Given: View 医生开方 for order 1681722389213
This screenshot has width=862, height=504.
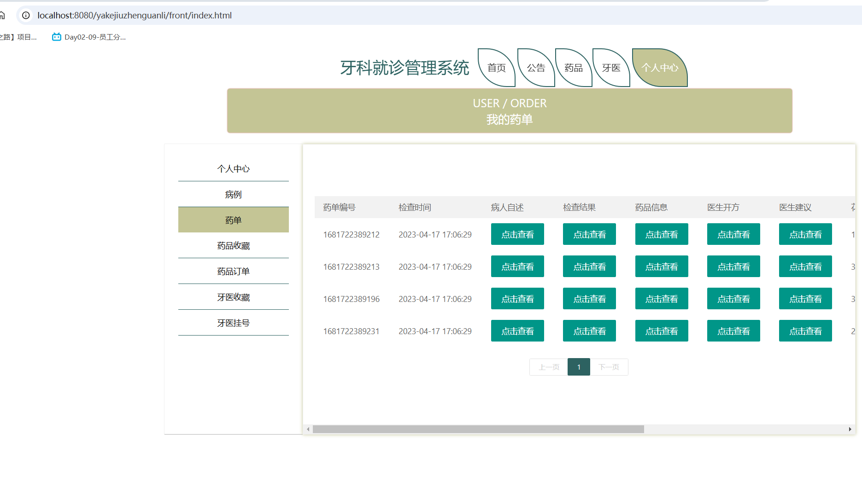Looking at the screenshot, I should click(733, 266).
